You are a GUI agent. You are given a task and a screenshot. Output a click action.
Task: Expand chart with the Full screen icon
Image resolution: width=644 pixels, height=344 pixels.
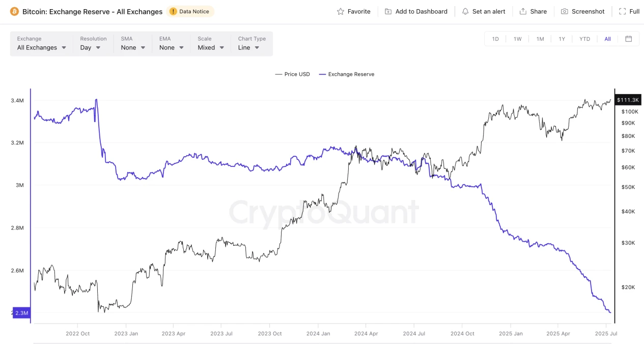623,11
